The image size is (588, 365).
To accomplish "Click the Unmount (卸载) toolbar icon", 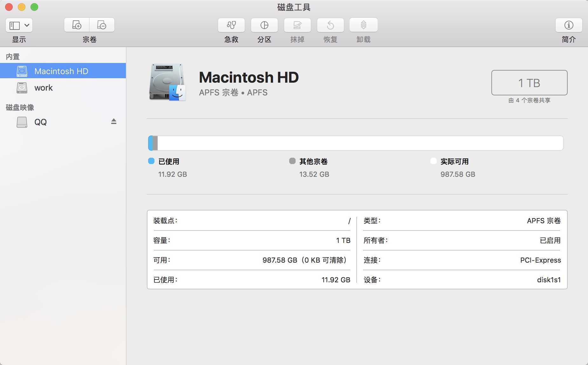I will 364,25.
